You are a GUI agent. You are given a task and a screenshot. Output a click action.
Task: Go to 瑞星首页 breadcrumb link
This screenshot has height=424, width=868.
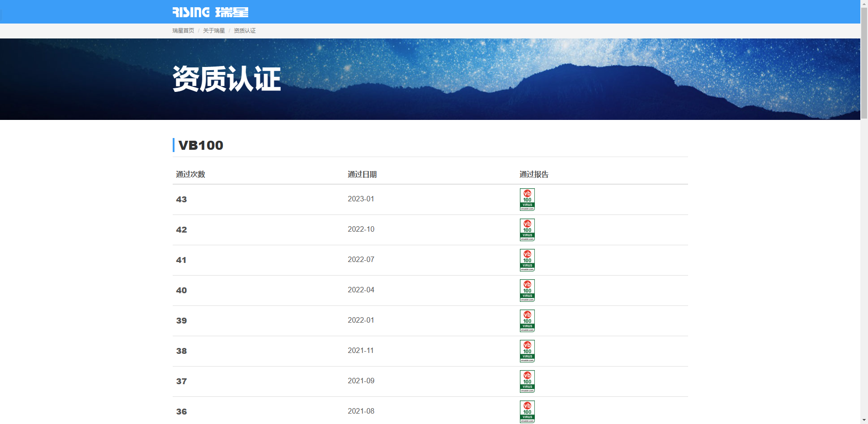183,31
